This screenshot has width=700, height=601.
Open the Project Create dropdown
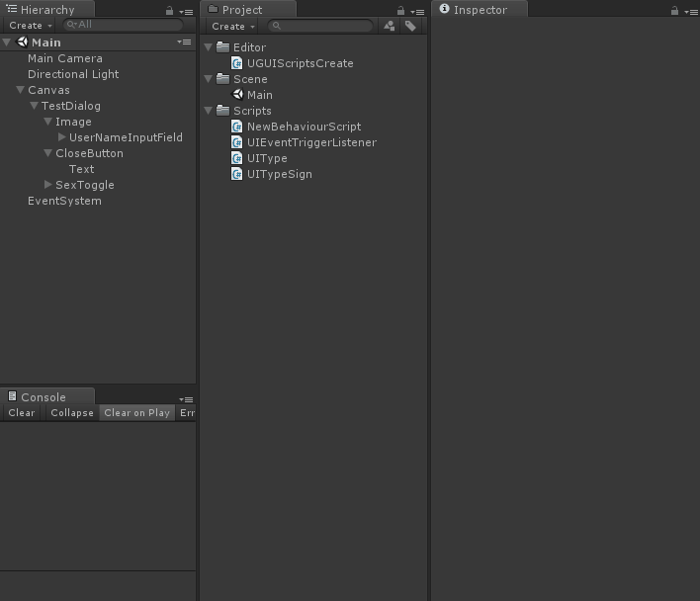[232, 27]
